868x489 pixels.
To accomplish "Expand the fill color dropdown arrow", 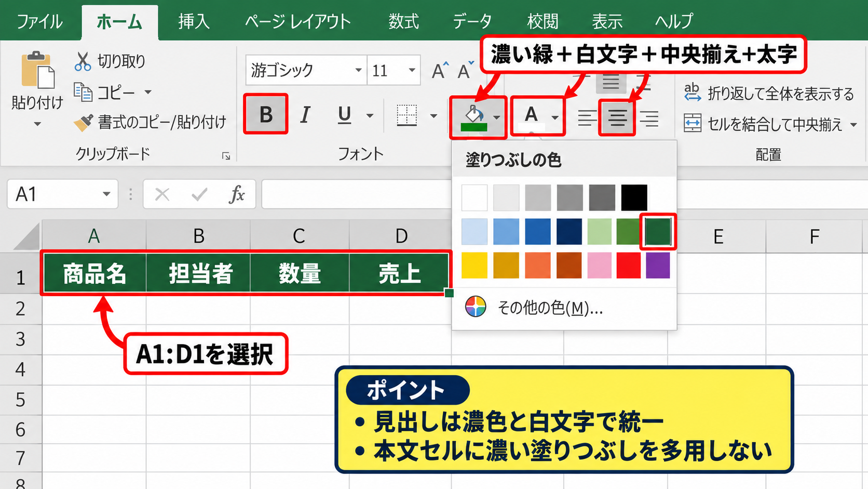I will [x=497, y=117].
